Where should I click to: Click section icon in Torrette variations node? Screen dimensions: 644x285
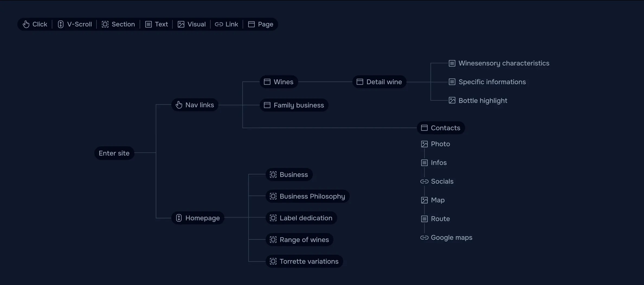coord(273,261)
